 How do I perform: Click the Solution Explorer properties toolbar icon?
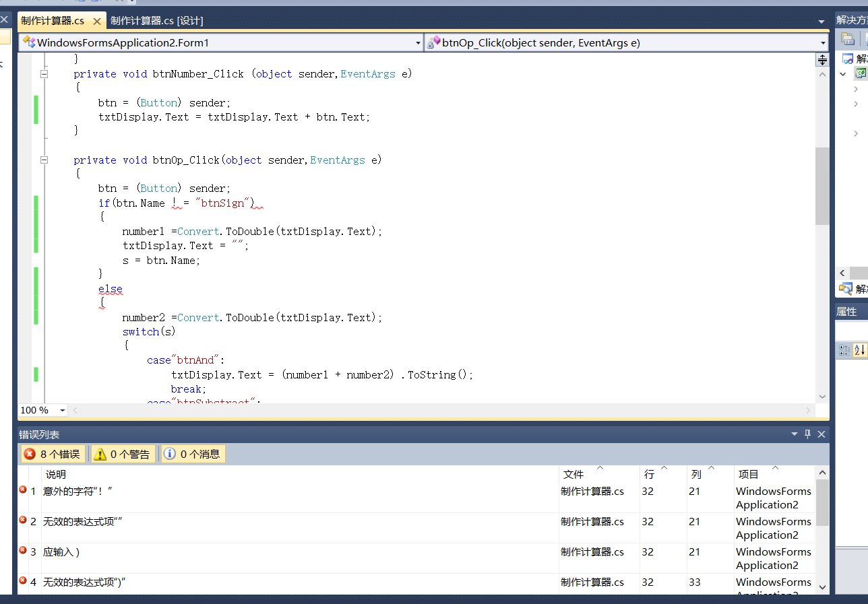tap(848, 39)
